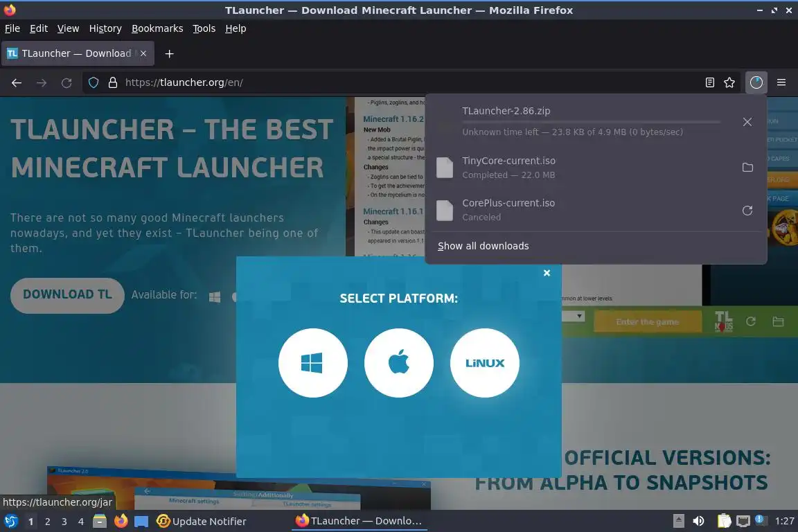
Task: Open folder containing TinyCore-current.iso
Action: (747, 168)
